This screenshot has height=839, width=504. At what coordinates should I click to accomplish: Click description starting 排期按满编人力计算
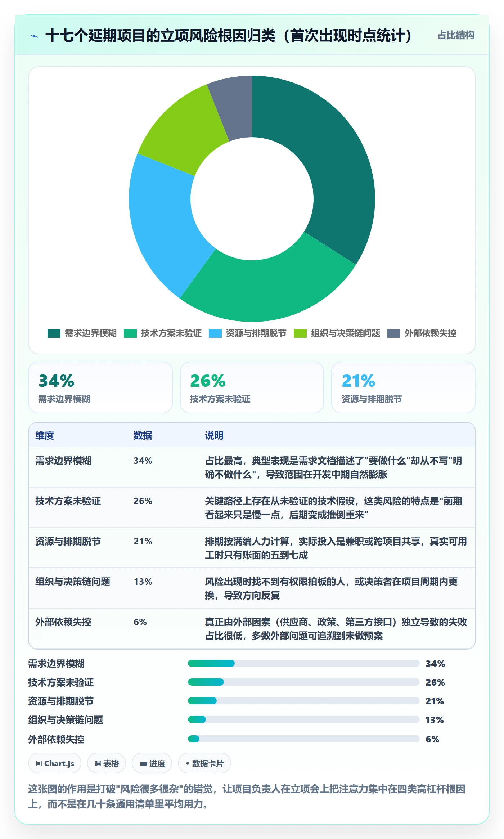(x=336, y=548)
